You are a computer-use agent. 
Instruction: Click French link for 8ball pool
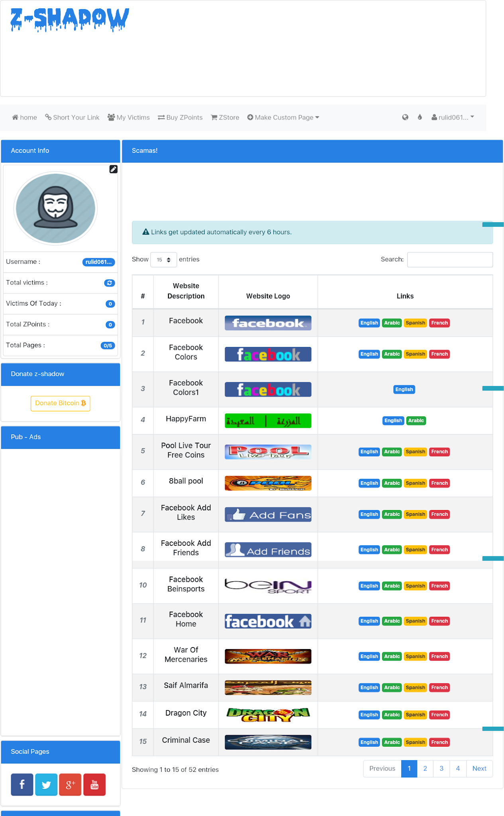click(x=439, y=483)
